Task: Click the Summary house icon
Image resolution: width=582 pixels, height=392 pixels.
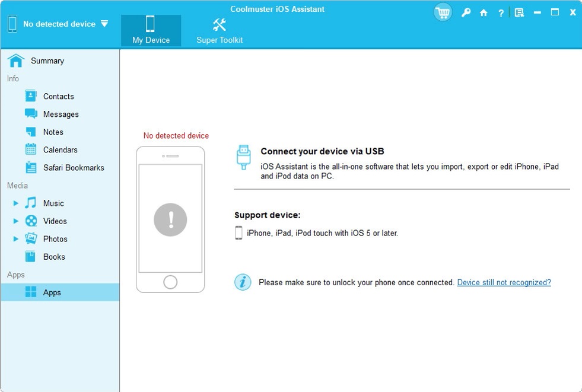Action: pos(16,60)
